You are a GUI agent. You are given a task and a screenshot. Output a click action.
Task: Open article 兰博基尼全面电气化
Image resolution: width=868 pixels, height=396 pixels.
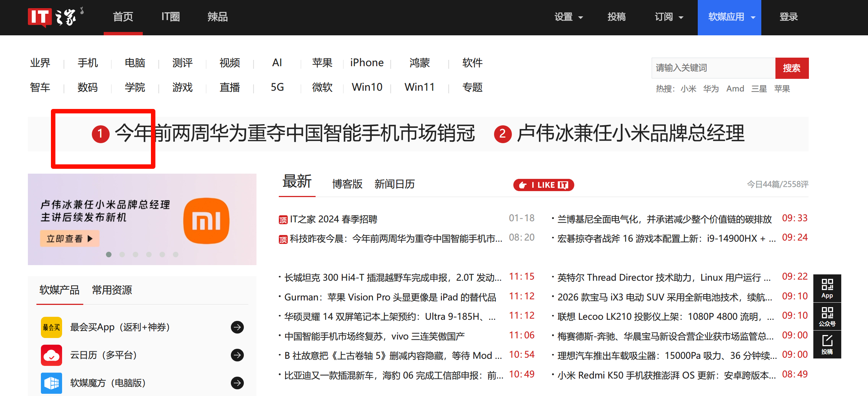coord(665,219)
